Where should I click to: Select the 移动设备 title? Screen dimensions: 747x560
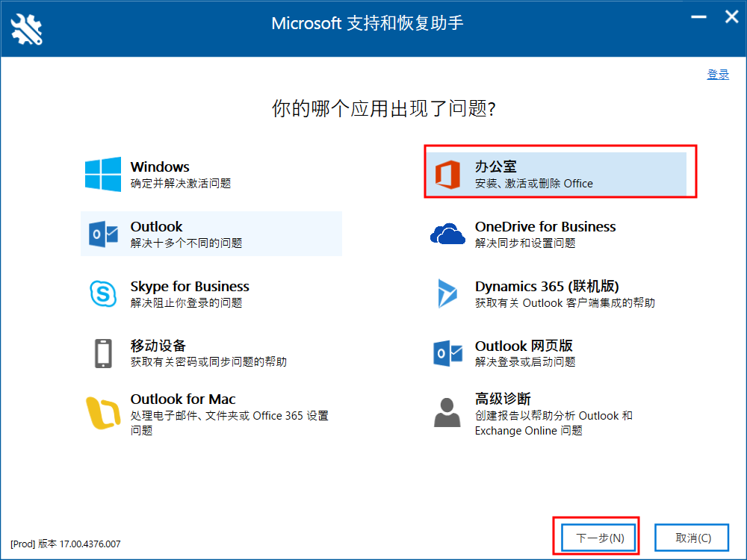tap(158, 345)
